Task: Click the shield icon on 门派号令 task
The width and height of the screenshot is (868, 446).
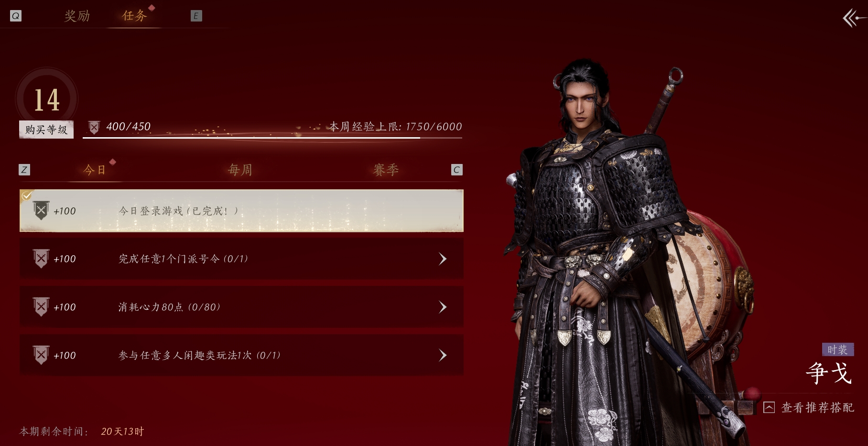Action: point(41,259)
